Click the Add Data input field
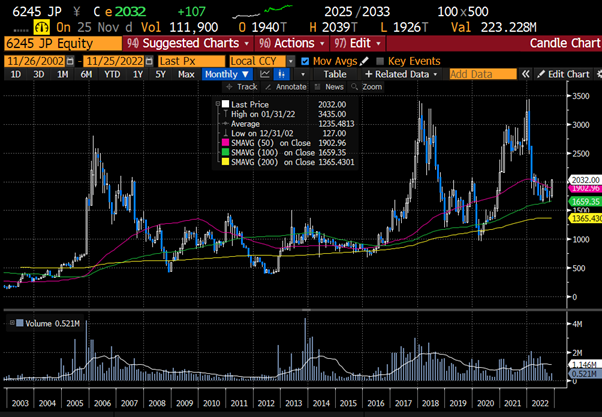 click(483, 74)
